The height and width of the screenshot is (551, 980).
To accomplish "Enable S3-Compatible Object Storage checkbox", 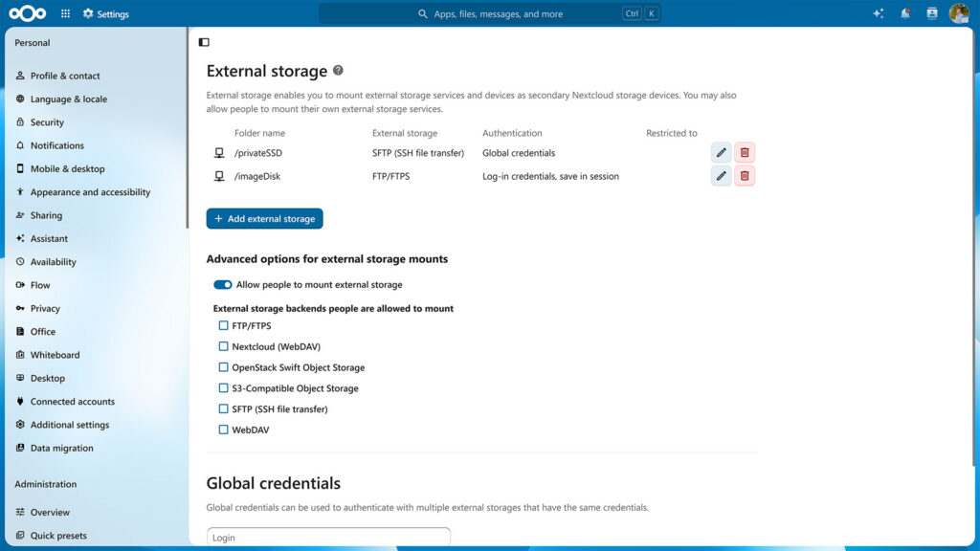I will pos(223,388).
